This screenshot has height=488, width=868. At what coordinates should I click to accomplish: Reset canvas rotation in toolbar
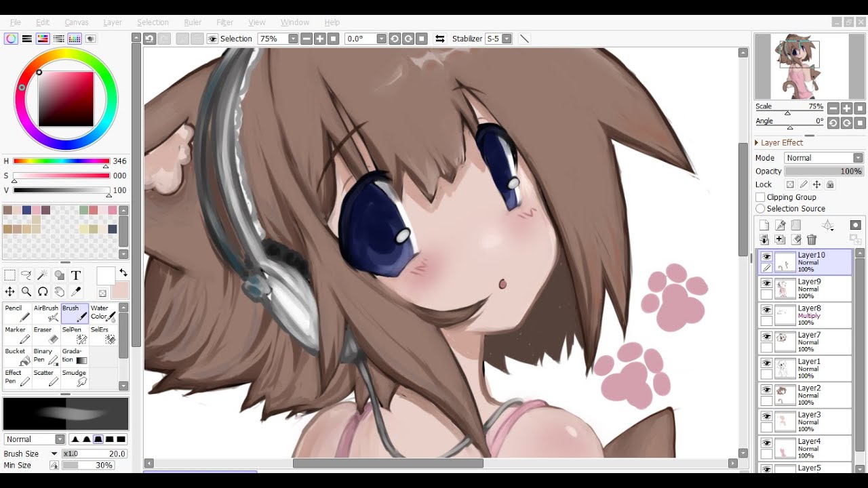click(x=422, y=39)
